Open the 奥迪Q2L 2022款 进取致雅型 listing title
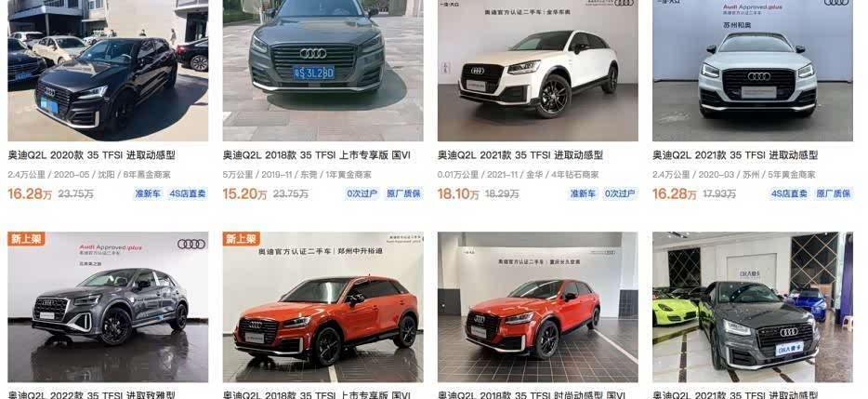This screenshot has height=399, width=868. coord(91,395)
